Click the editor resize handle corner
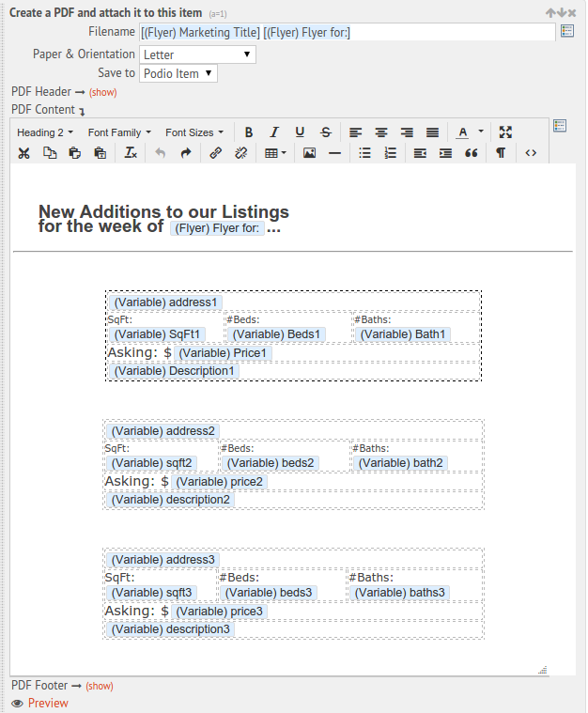The image size is (588, 713). [x=543, y=670]
